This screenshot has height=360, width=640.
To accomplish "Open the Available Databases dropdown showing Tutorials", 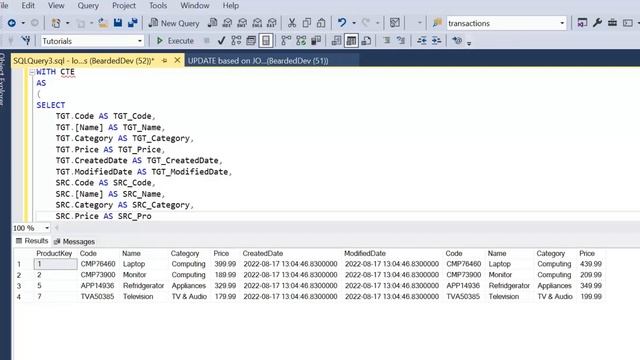I will [x=92, y=41].
